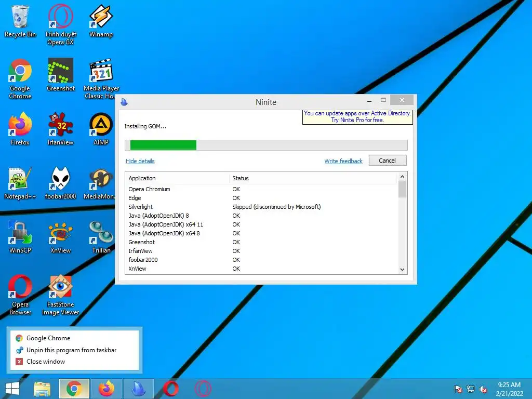Open Google Chrome desktop shortcut
Viewport: 532px width, 399px height.
[x=20, y=79]
